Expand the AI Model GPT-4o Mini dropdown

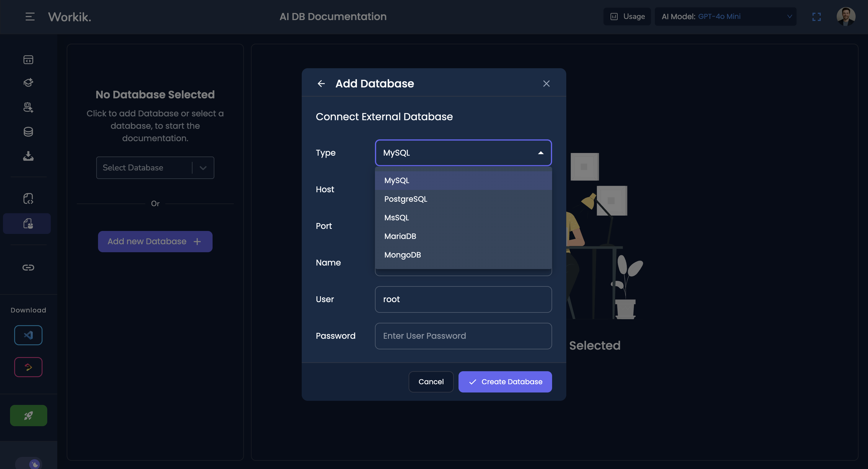pyautogui.click(x=725, y=17)
